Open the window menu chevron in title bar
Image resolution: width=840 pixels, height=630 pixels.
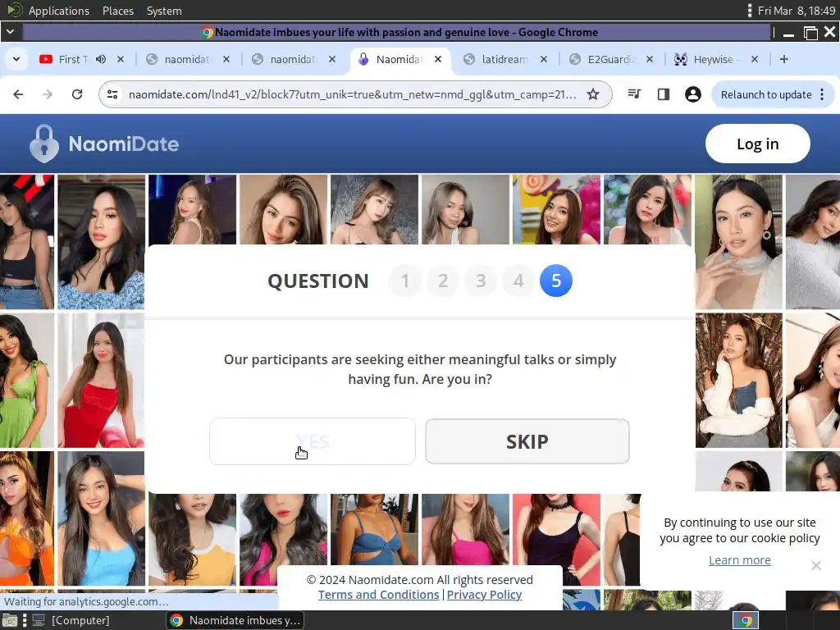click(10, 32)
